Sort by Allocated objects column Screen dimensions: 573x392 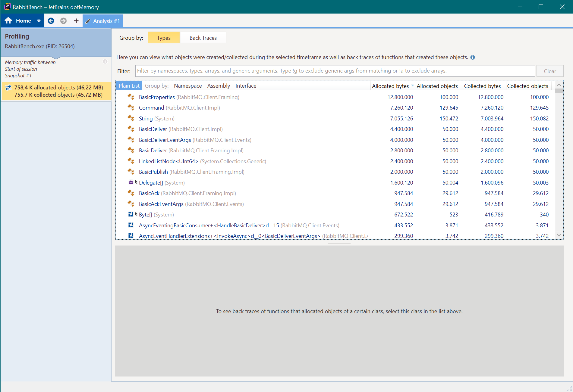(x=437, y=86)
